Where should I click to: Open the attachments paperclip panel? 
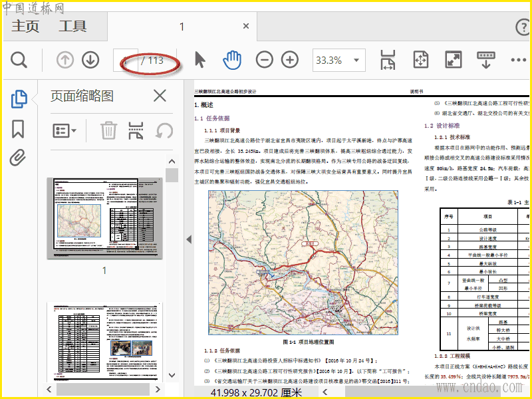tap(18, 158)
